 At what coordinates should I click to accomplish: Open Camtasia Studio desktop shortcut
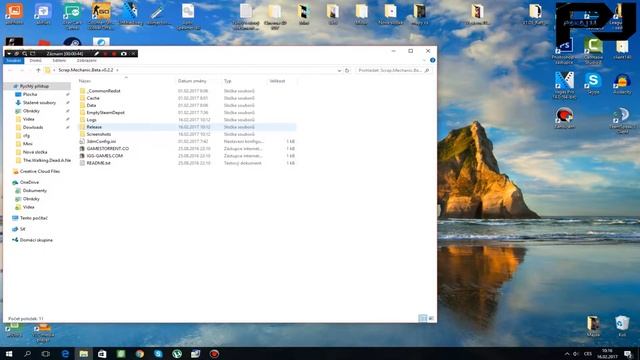(x=593, y=50)
